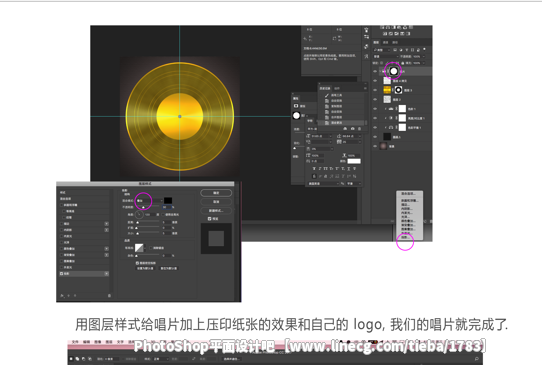Click the New Style button in Layer Style dialog
Image resolution: width=542 pixels, height=365 pixels.
(x=216, y=210)
